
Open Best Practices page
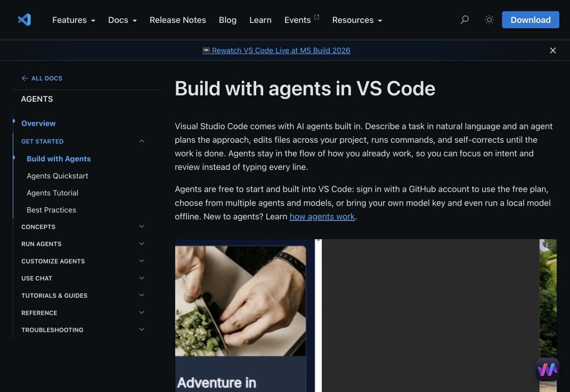pos(51,210)
